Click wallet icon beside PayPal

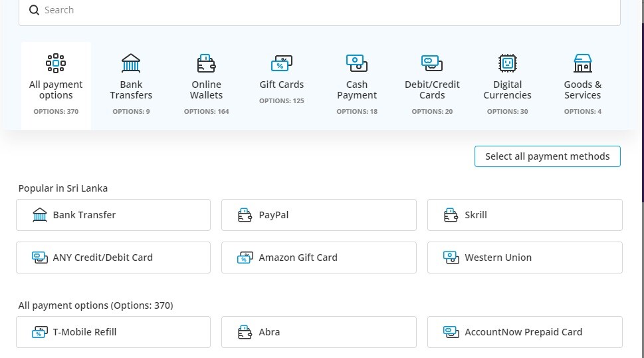tap(245, 215)
